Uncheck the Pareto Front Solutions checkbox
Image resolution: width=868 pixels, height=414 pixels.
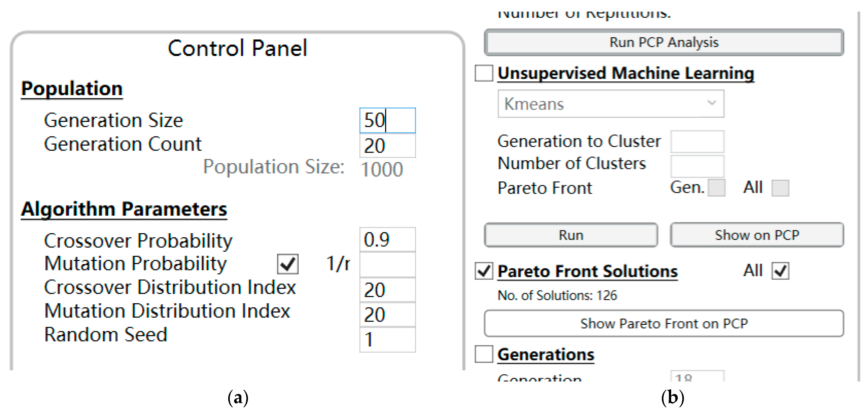click(483, 271)
